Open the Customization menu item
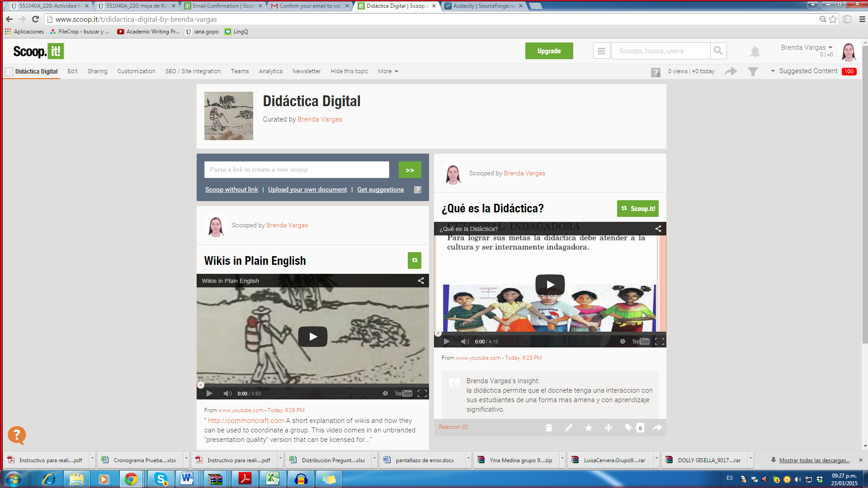The image size is (868, 488). [136, 71]
